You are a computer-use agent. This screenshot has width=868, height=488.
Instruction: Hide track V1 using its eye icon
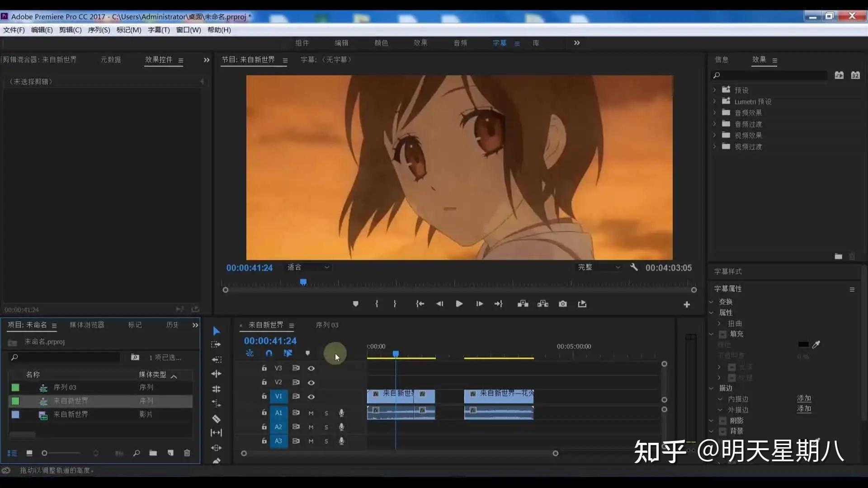coord(311,397)
